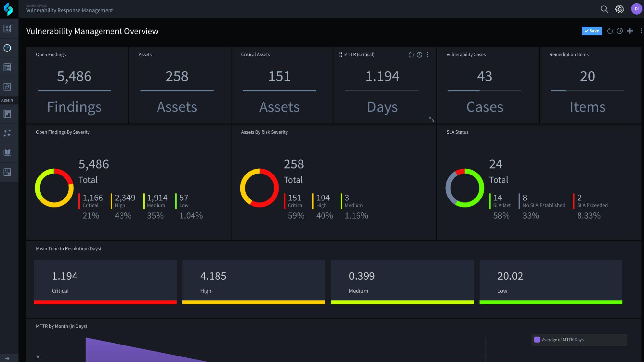Open the admin book documentation icon
Image resolution: width=644 pixels, height=362 pixels.
[x=7, y=153]
